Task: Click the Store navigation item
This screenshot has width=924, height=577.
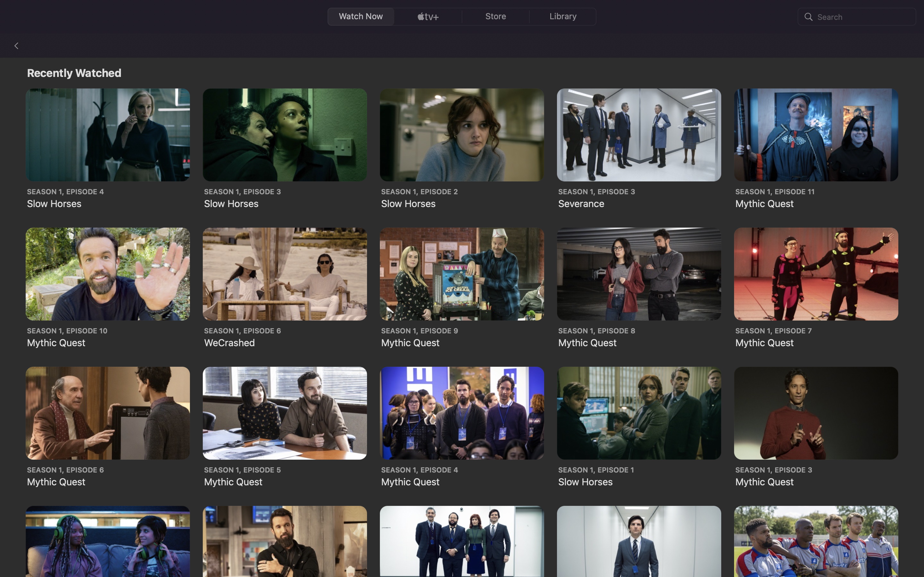Action: pyautogui.click(x=496, y=17)
